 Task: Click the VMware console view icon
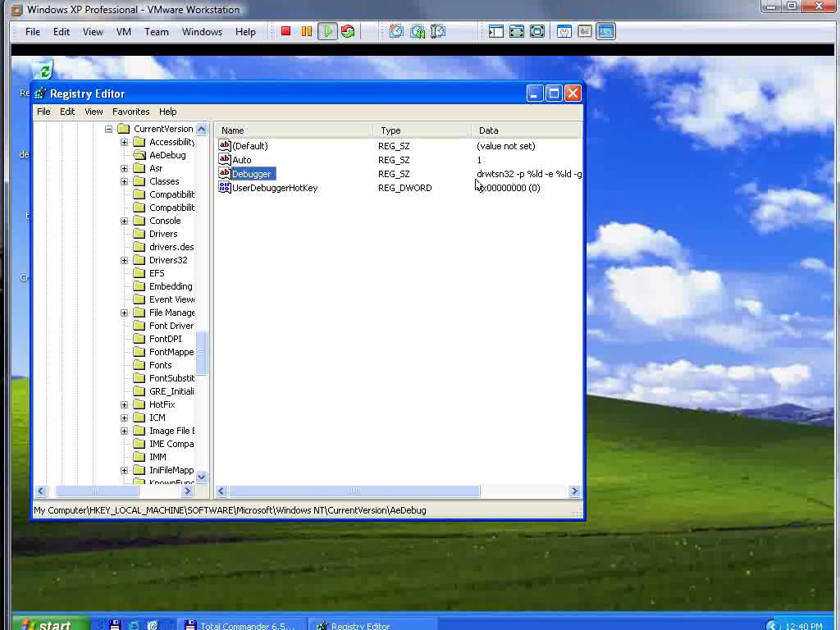click(x=606, y=32)
